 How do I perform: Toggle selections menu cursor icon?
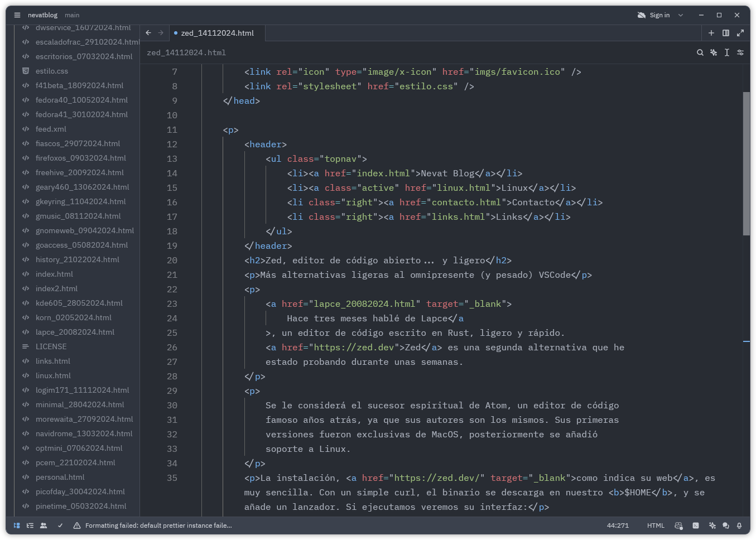tap(727, 52)
